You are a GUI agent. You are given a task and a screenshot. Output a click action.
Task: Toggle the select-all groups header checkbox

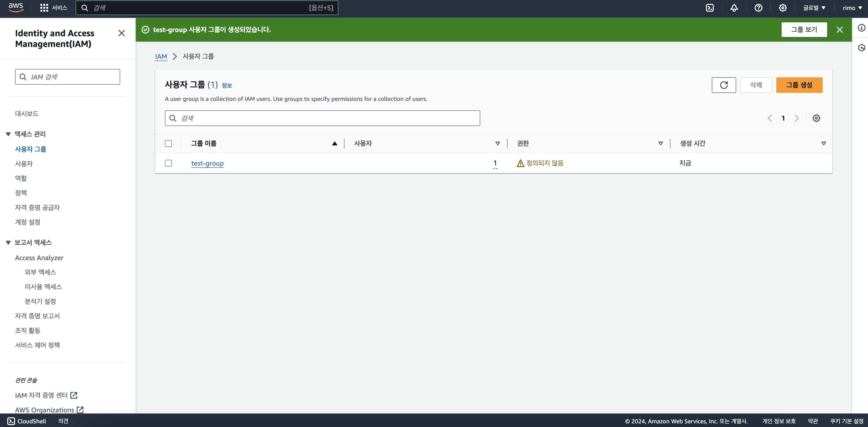point(168,143)
